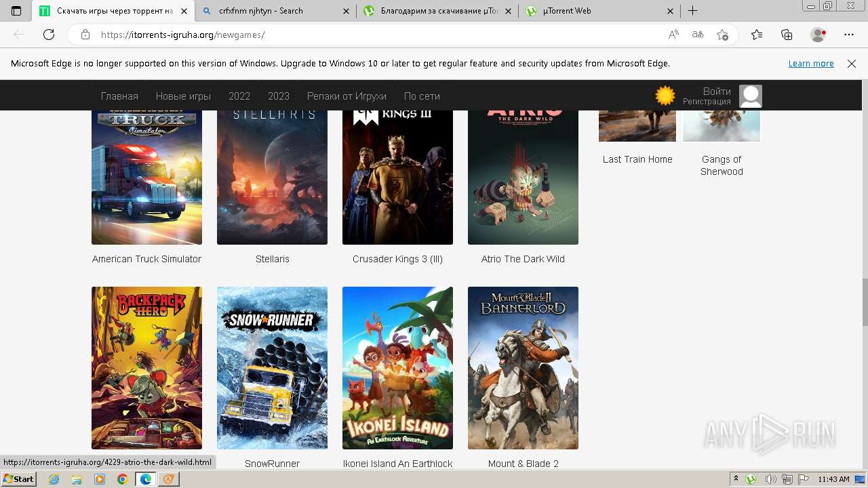This screenshot has width=868, height=488.
Task: Open Edge settings and more menu
Action: point(849,35)
